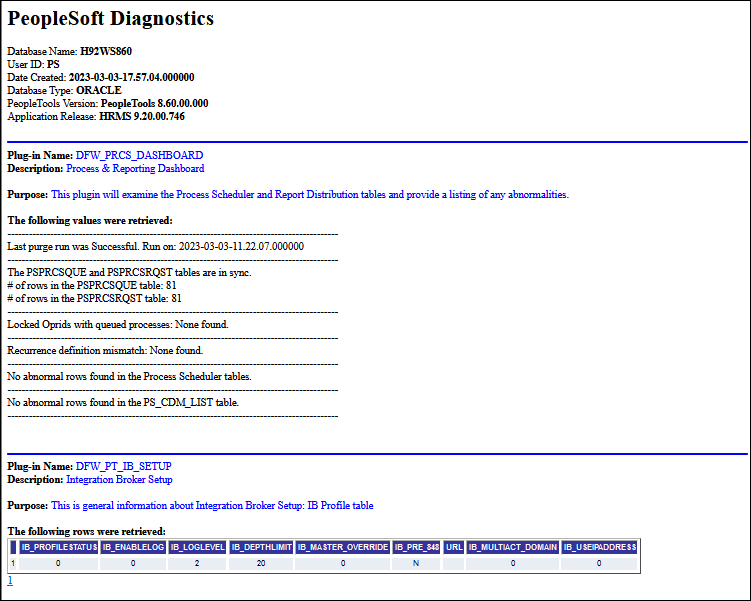Screen dimensions: 751x601
Task: Click date created 2023-03-03-17.57.04.000000
Action: point(131,77)
